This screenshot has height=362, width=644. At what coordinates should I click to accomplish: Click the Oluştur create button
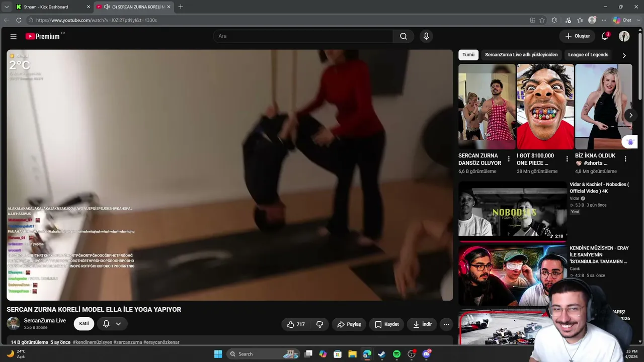pyautogui.click(x=577, y=36)
